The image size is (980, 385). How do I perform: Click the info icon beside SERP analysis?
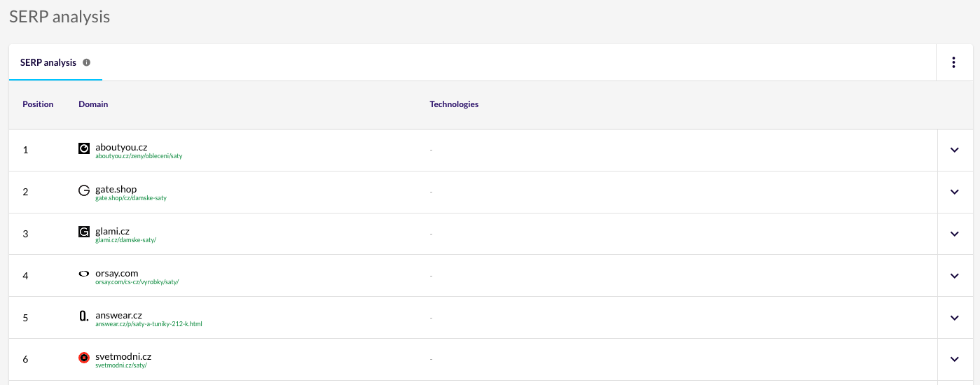click(87, 62)
